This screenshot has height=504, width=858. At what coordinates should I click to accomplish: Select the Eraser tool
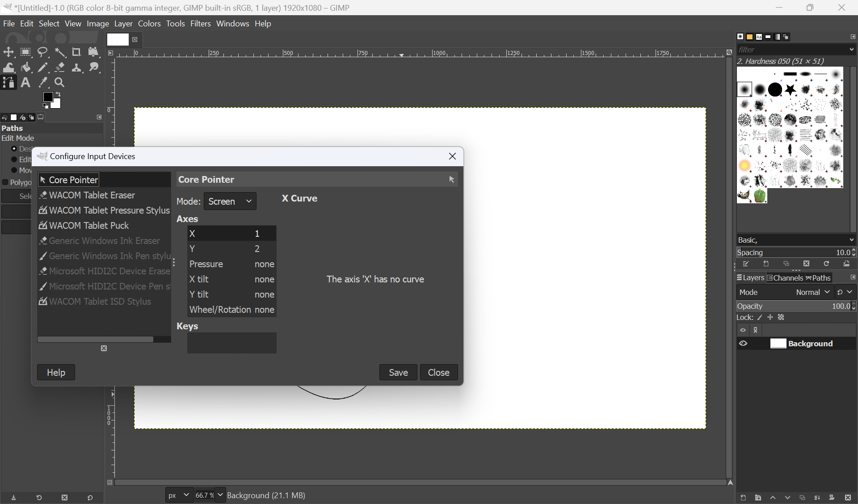[x=60, y=67]
